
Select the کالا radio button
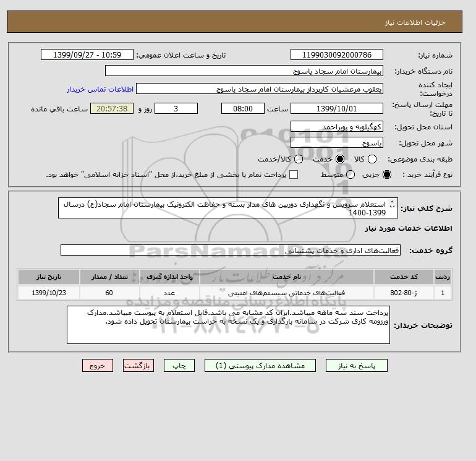pyautogui.click(x=372, y=159)
